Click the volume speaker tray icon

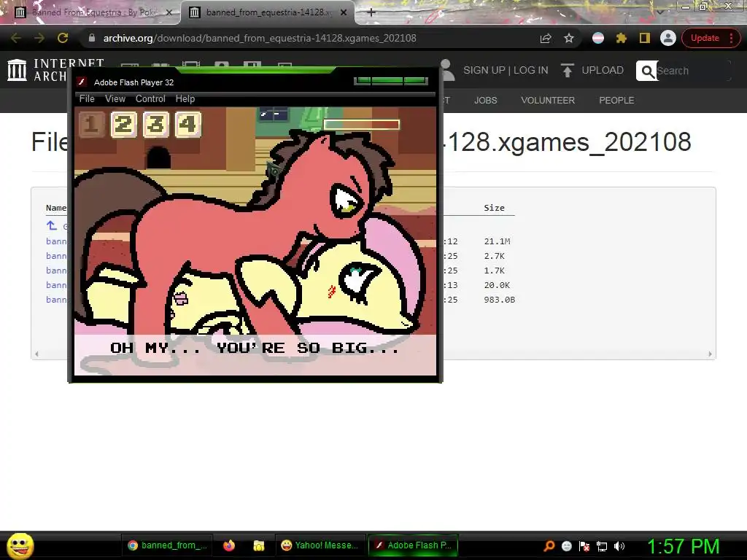pyautogui.click(x=619, y=546)
